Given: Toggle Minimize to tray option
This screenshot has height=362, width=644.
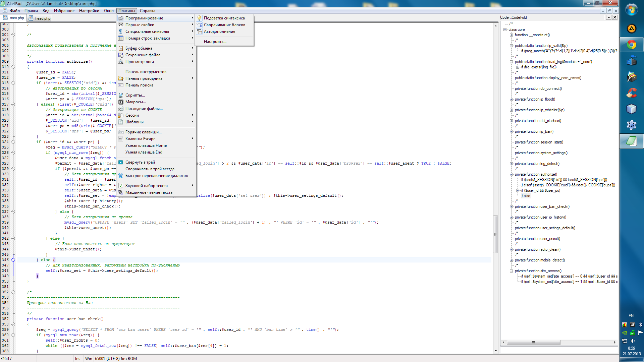Looking at the screenshot, I should 140,162.
